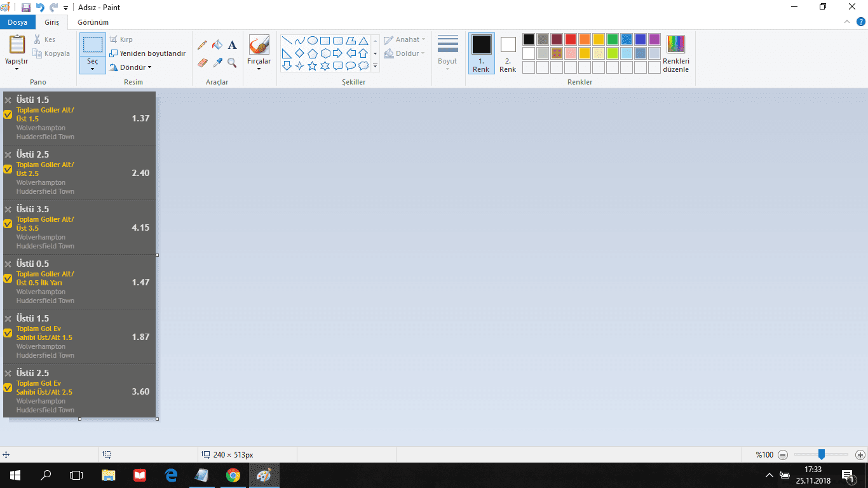Select the Fill with color bucket tool

[x=217, y=45]
